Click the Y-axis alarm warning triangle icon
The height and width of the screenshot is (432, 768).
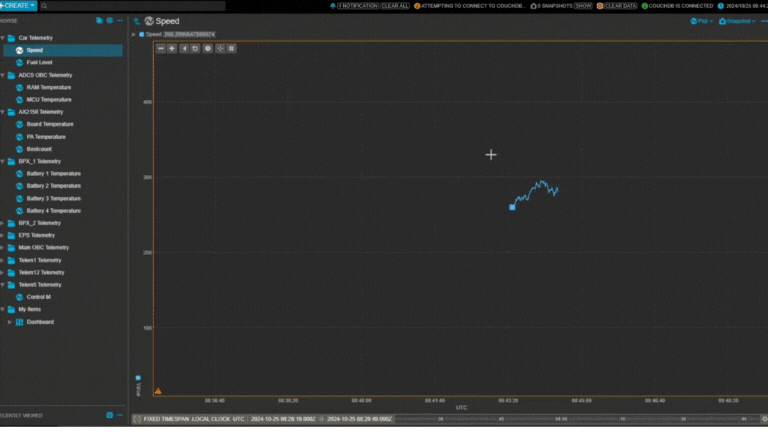(158, 391)
